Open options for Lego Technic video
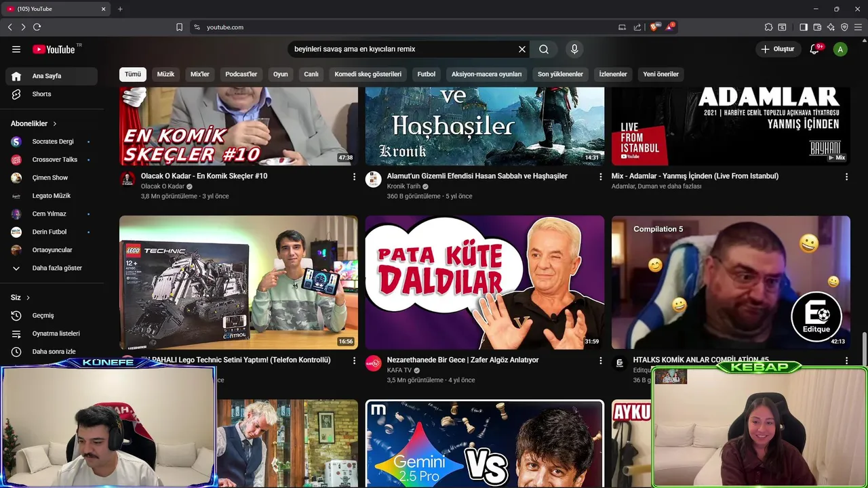Viewport: 868px width, 488px height. pyautogui.click(x=354, y=361)
